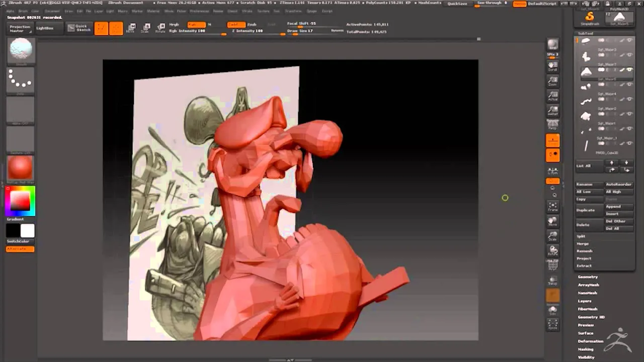This screenshot has width=644, height=362.
Task: Toggle L.Sym local symmetry icon
Action: (552, 171)
